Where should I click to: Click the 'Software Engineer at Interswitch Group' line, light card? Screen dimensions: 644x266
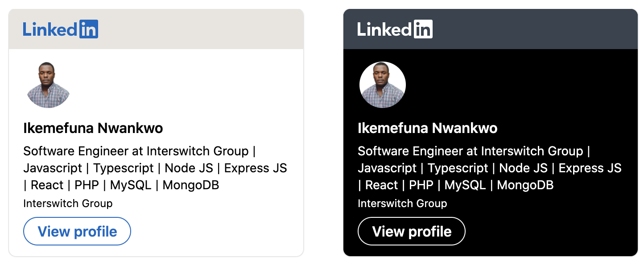(136, 151)
